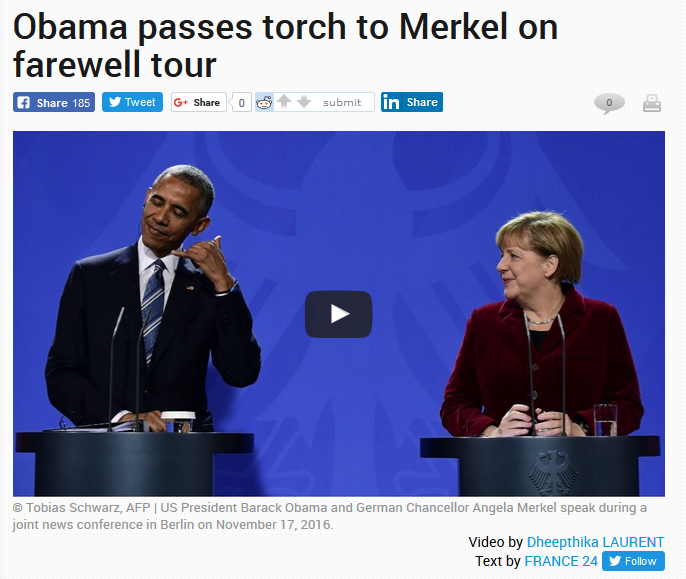
Task: Click the Reddit submit link
Action: coord(342,102)
